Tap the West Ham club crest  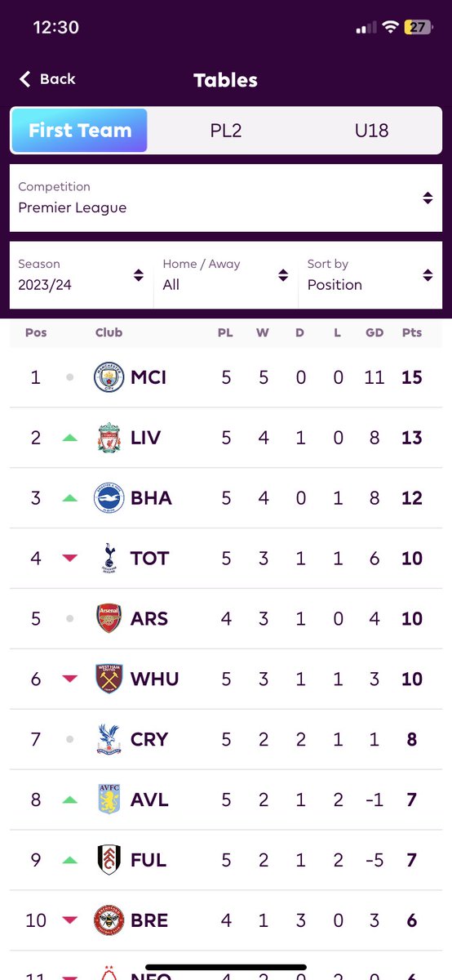109,679
